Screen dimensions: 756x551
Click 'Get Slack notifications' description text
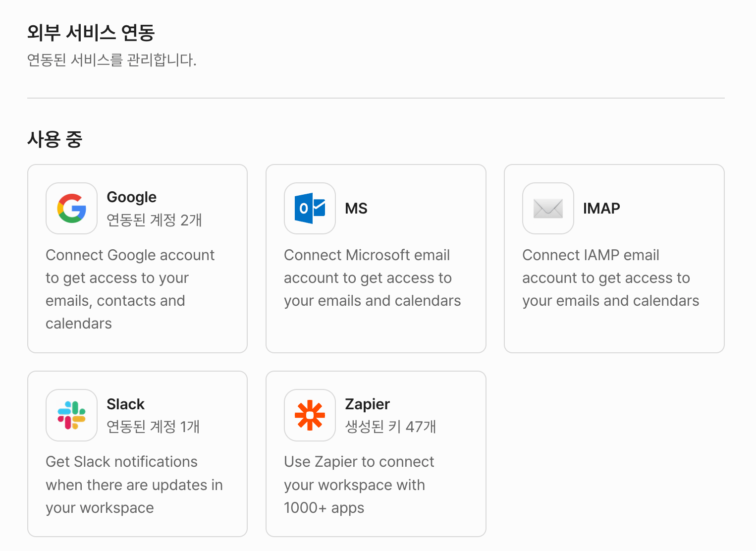(x=134, y=485)
